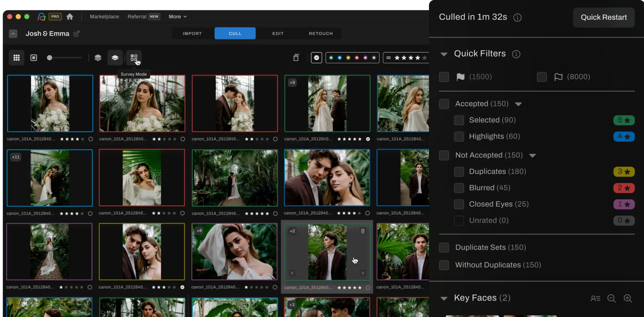Check the outlined flag (8000) filter

tap(542, 77)
